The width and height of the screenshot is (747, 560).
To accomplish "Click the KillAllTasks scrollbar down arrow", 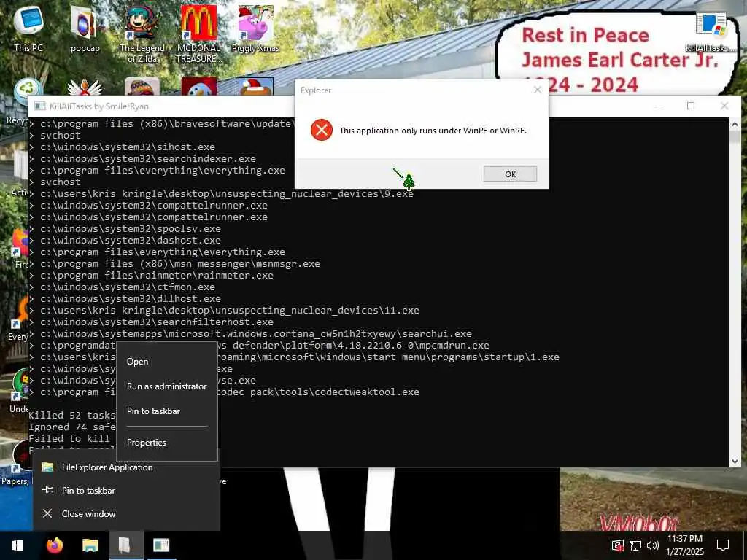I will (x=735, y=461).
